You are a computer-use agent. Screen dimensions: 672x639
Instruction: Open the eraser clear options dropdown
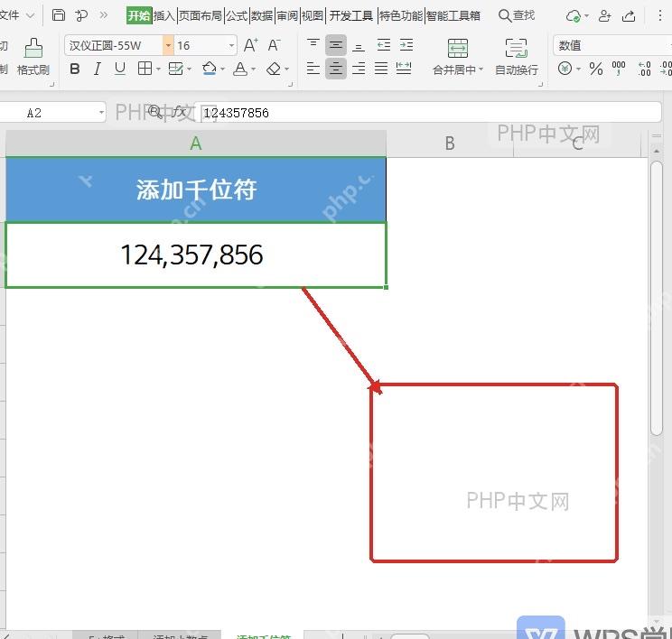(286, 69)
